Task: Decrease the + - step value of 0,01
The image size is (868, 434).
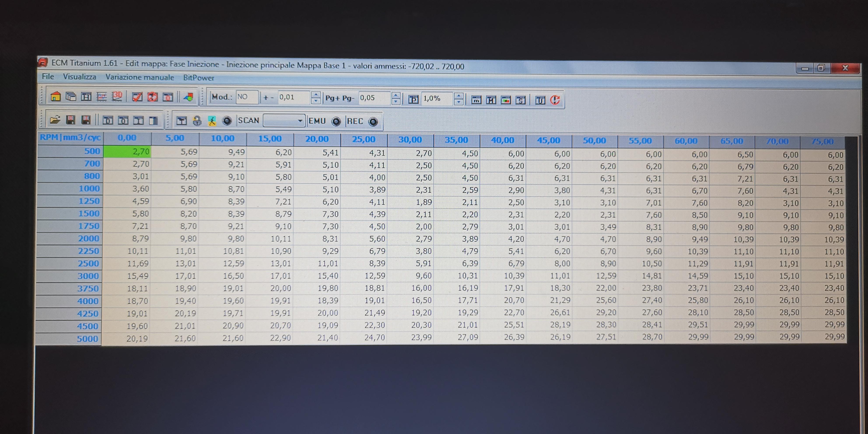Action: pyautogui.click(x=316, y=101)
